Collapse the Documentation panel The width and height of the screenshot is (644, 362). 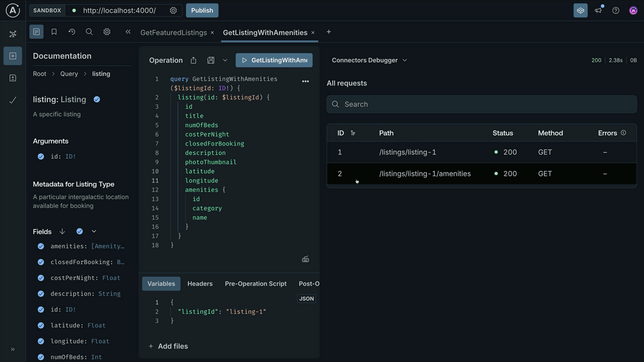[127, 32]
